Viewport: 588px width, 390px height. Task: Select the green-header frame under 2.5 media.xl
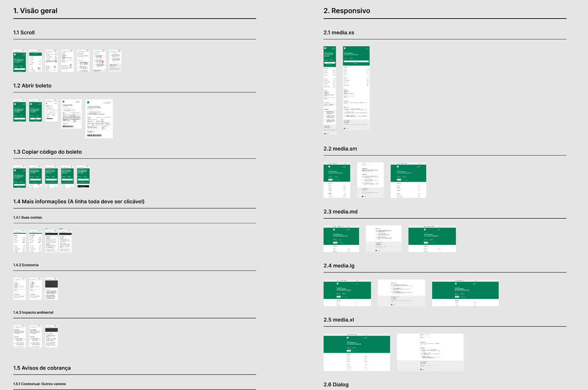[357, 352]
